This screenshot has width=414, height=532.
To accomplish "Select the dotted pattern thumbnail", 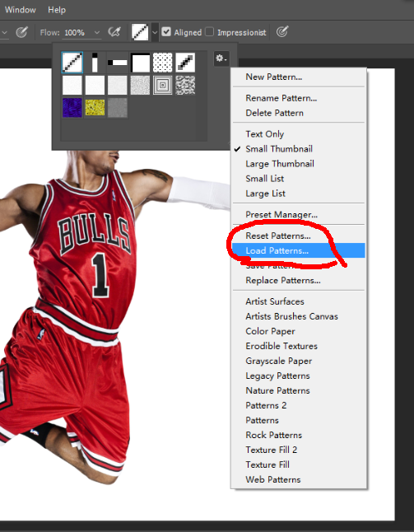I will coord(163,63).
